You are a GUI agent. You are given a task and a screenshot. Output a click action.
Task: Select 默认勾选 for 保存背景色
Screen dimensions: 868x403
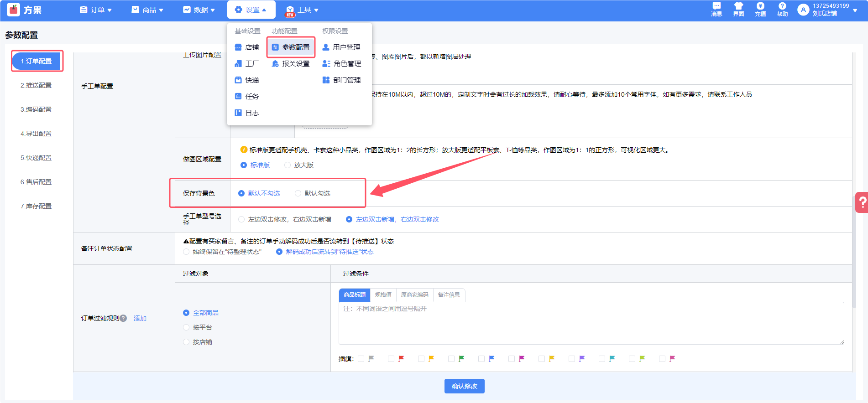[298, 193]
